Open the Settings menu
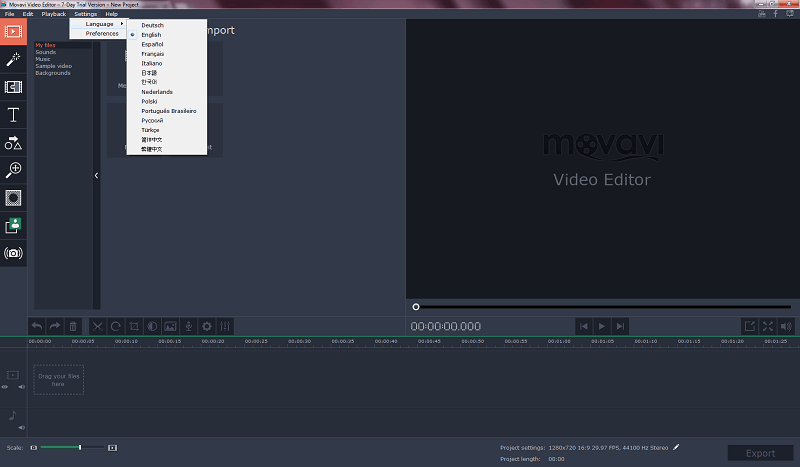800x467 pixels. click(86, 14)
